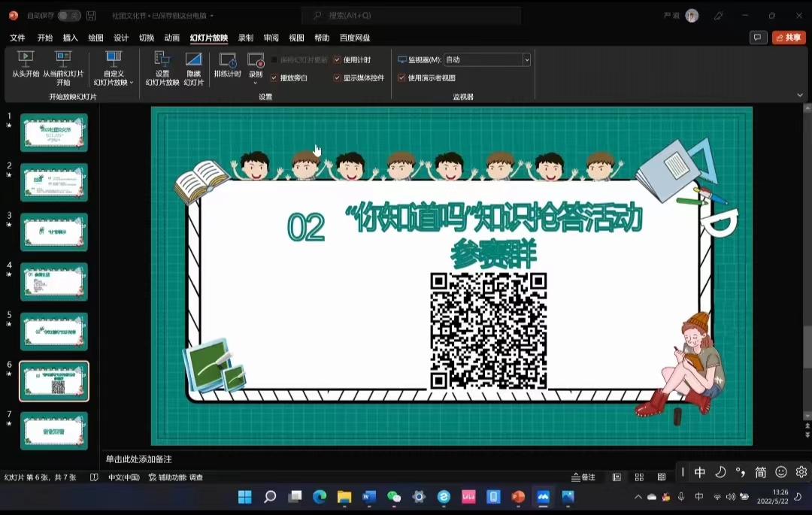Open the File (文件) menu
The height and width of the screenshot is (515, 812).
tap(17, 38)
